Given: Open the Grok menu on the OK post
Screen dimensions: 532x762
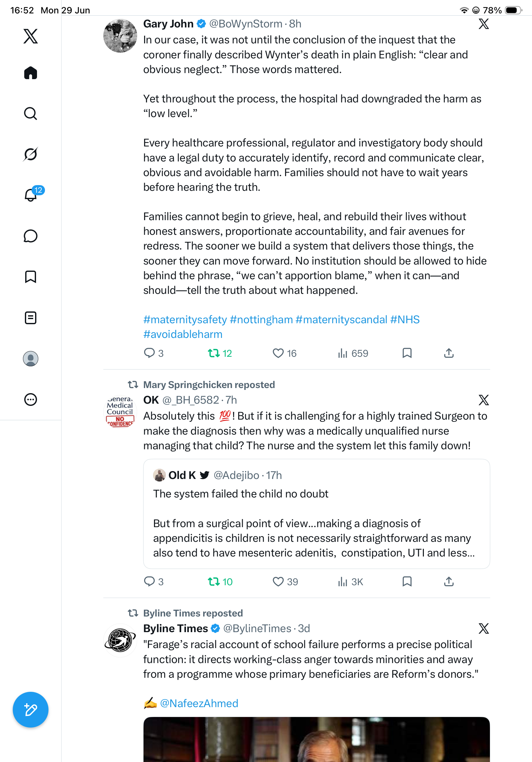Looking at the screenshot, I should pos(484,400).
